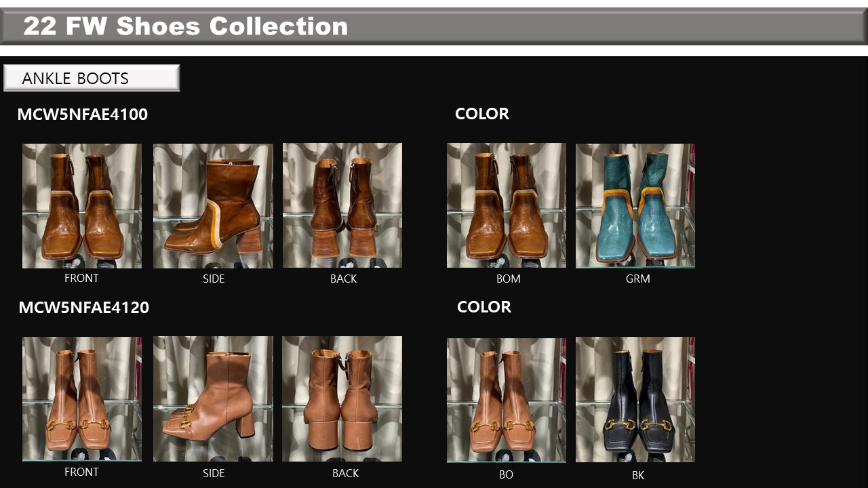The height and width of the screenshot is (488, 868).
Task: Click FRONT caption under MCW5NFAE4100
Action: (81, 278)
